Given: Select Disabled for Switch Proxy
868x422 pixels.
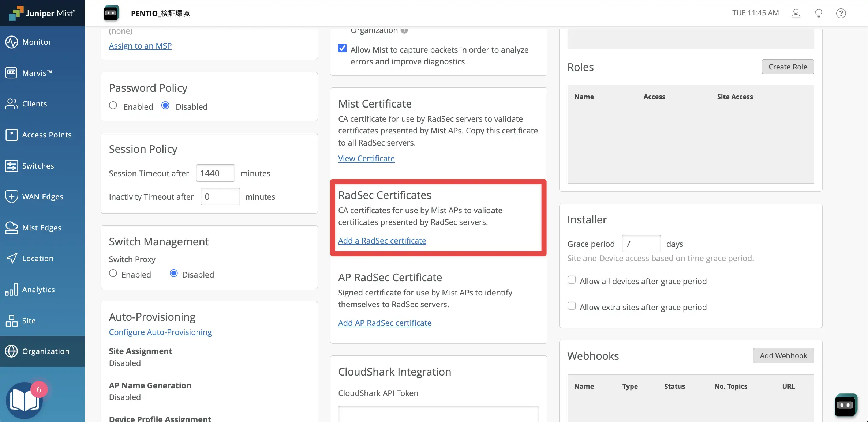Looking at the screenshot, I should pos(174,274).
